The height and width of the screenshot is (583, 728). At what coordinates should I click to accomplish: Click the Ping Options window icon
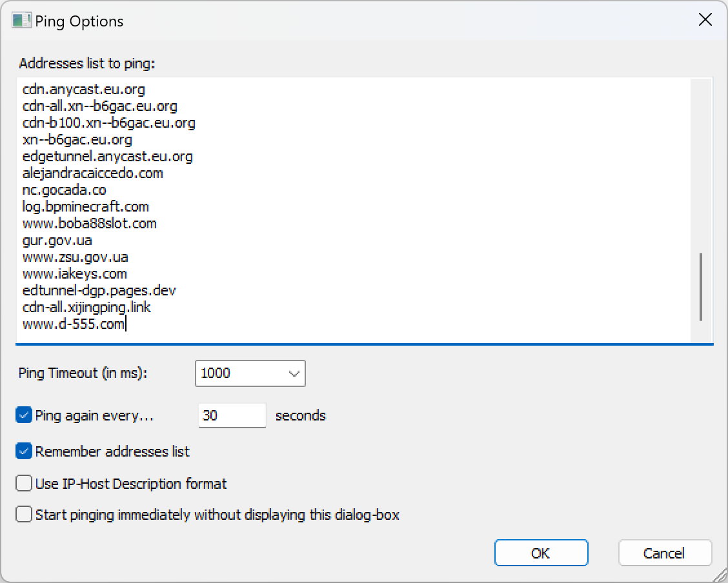[x=21, y=21]
